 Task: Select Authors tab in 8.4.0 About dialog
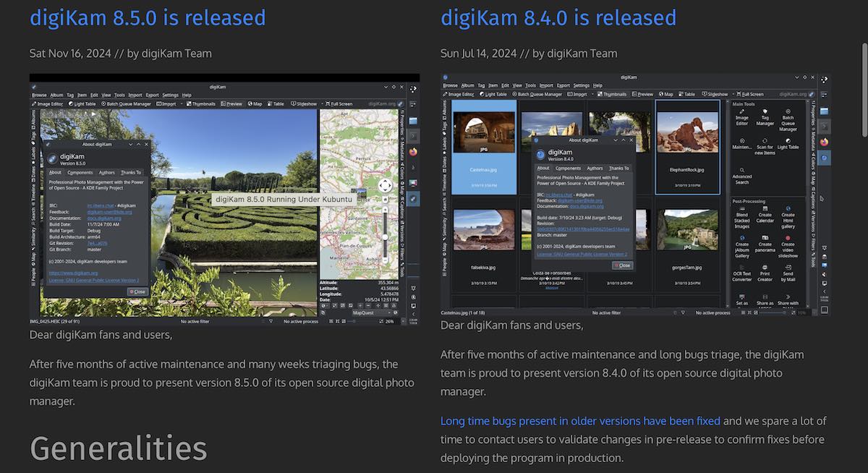pyautogui.click(x=595, y=169)
